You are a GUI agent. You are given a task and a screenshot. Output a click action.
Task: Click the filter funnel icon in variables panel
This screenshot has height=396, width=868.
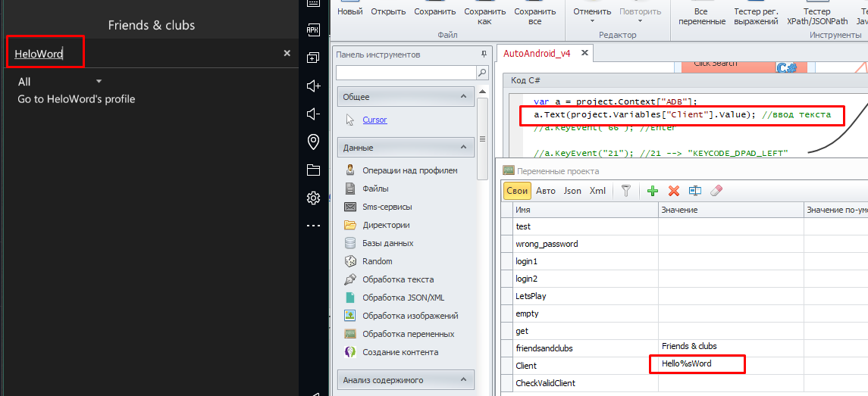click(626, 191)
